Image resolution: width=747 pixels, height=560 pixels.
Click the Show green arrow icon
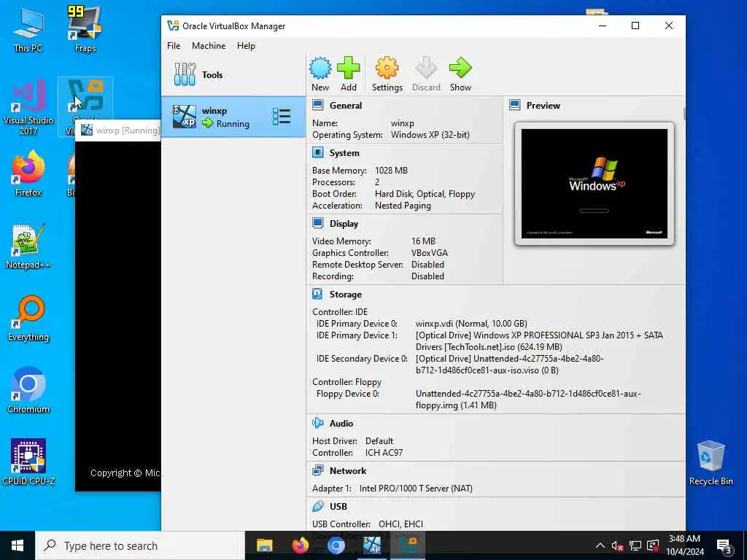[x=460, y=68]
